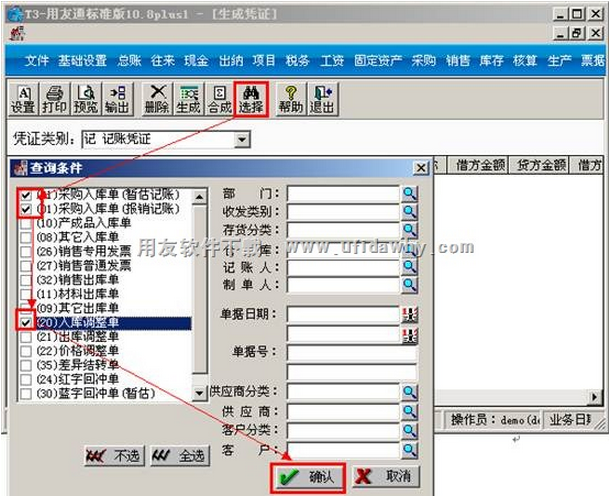The height and width of the screenshot is (497, 609).
Task: Click the 输出 (Export) toolbar icon
Action: coord(117,98)
